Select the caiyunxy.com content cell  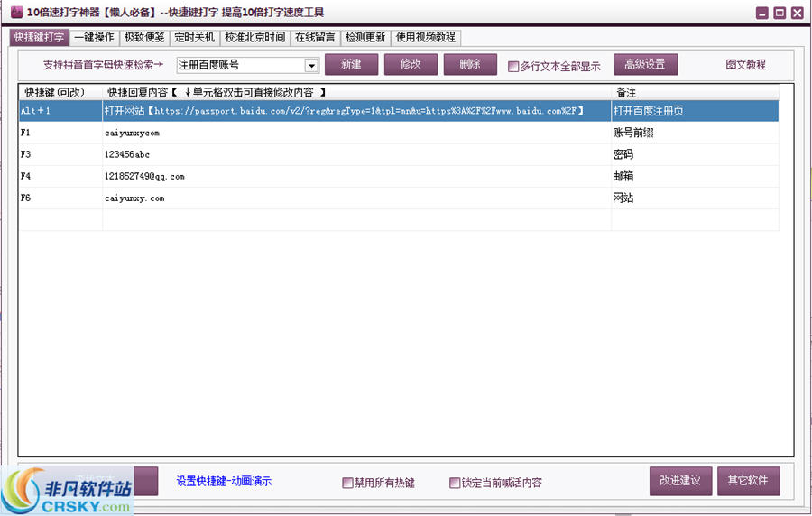click(x=356, y=198)
